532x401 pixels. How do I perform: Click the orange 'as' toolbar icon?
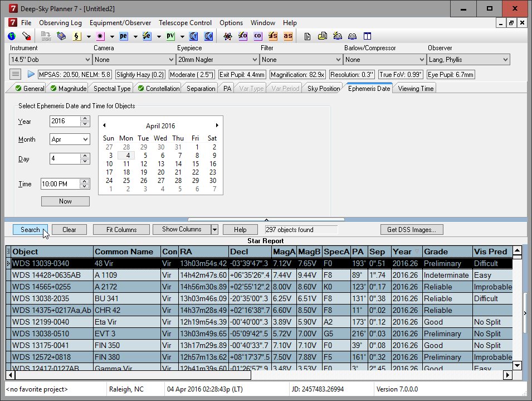(x=287, y=36)
